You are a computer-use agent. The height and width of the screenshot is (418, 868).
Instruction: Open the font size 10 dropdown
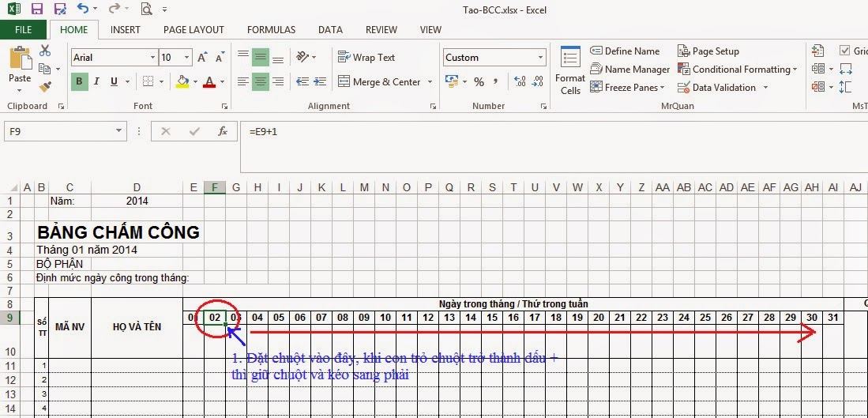coord(187,57)
